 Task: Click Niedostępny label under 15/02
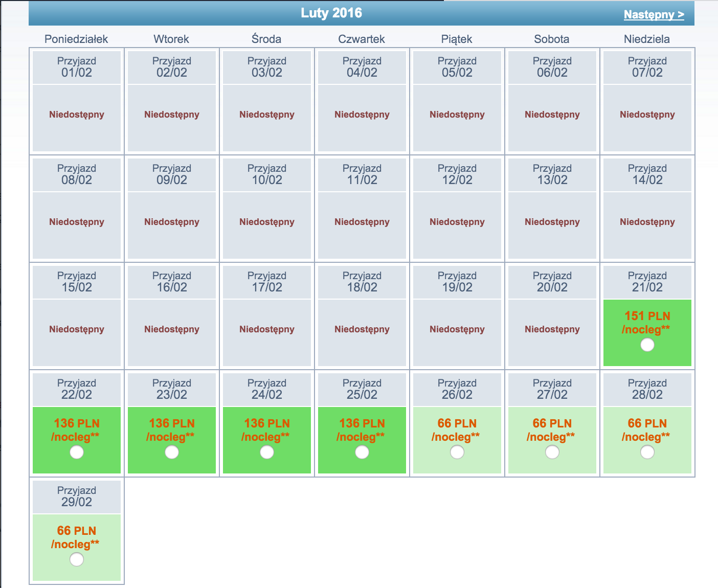tap(77, 329)
